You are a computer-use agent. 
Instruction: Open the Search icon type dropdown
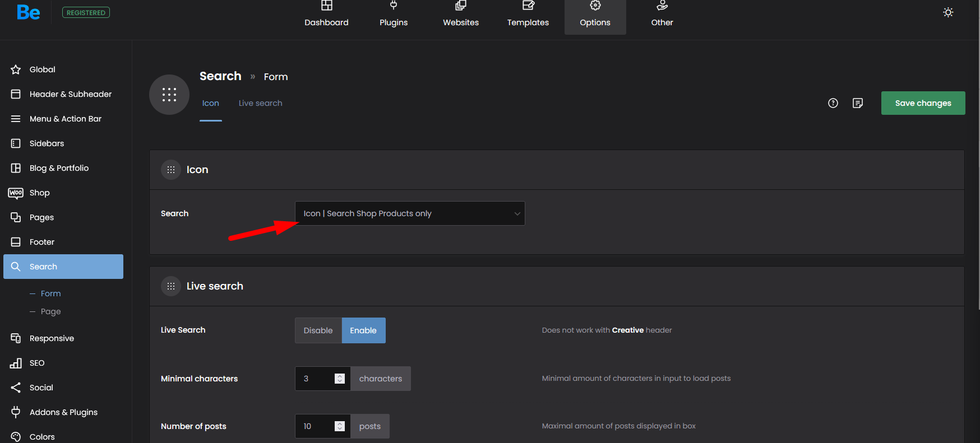410,213
